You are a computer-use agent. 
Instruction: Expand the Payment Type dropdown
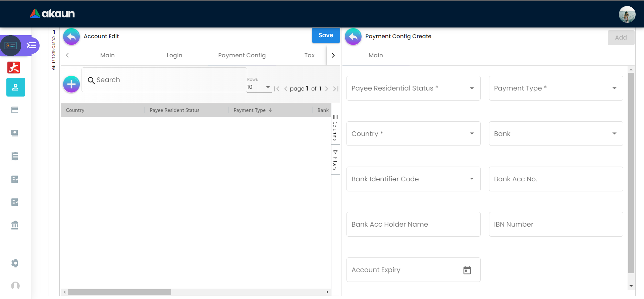click(x=555, y=88)
